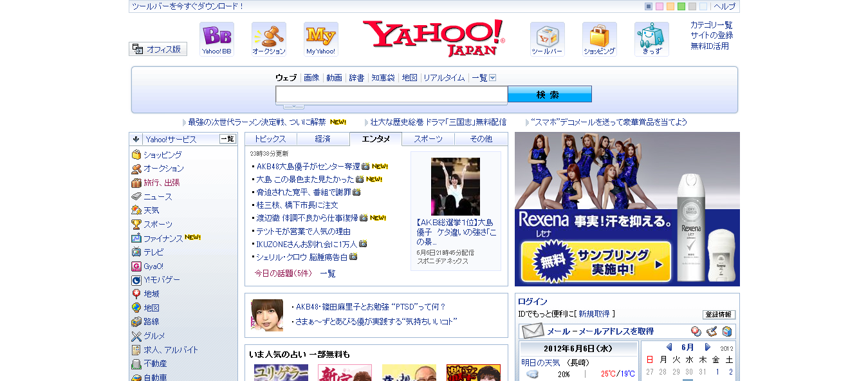The height and width of the screenshot is (381, 868).
Task: Click the orange theme color swatch
Action: pyautogui.click(x=670, y=6)
